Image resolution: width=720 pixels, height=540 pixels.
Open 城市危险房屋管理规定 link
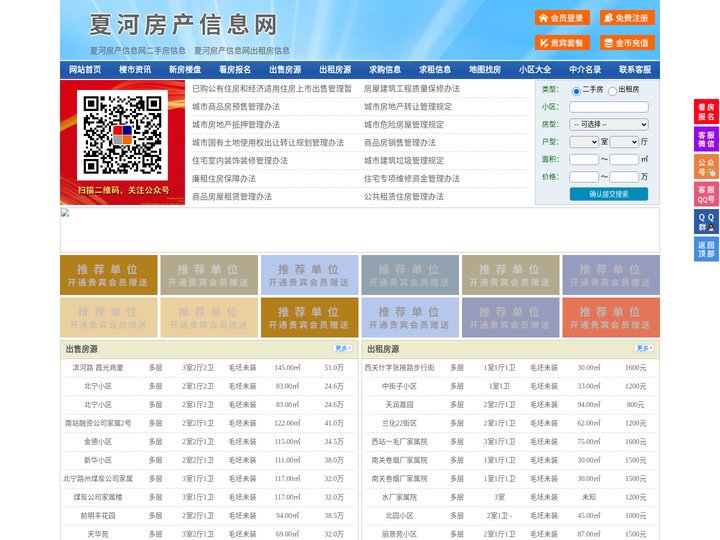coord(404,125)
